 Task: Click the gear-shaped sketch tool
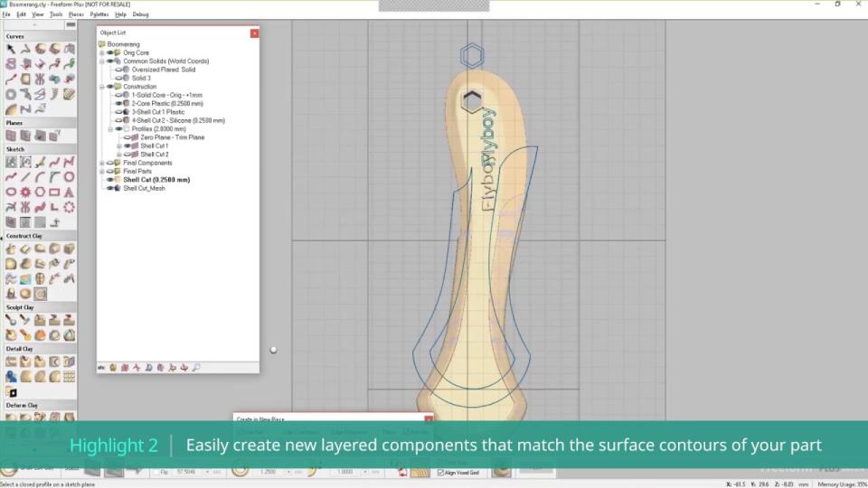click(x=25, y=192)
